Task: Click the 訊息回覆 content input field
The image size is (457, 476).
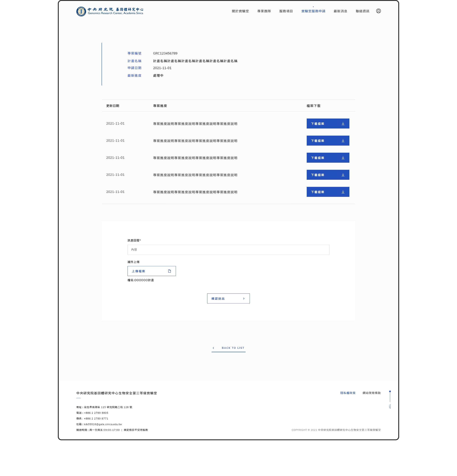Action: point(228,249)
